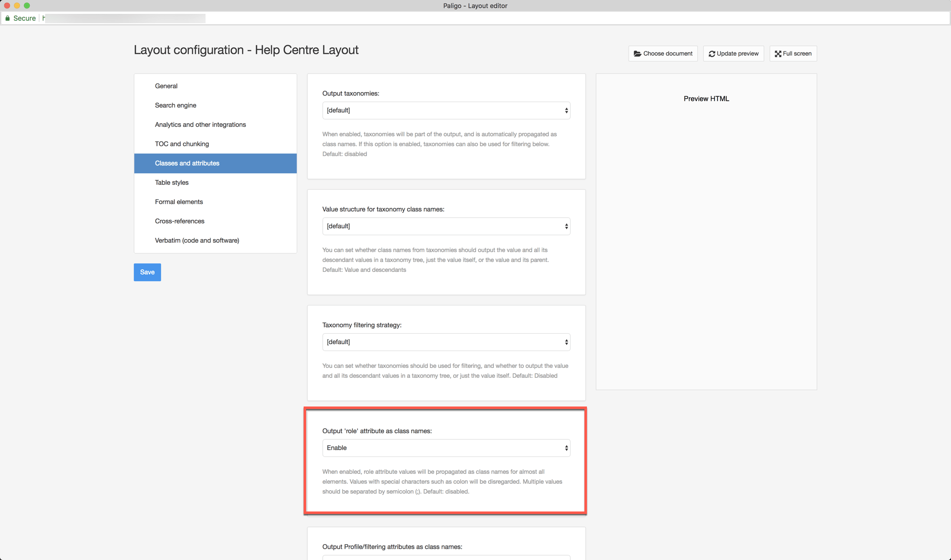Go to Search engine settings
The image size is (951, 560).
coord(175,105)
